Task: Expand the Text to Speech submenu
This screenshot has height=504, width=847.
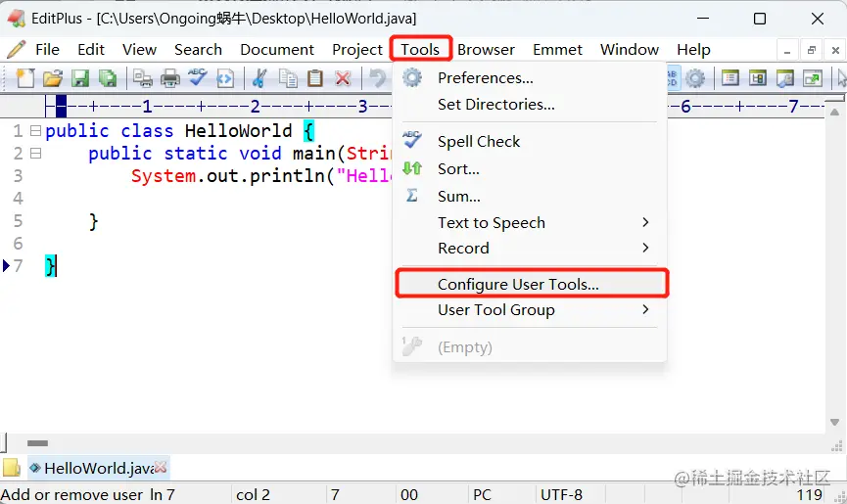Action: point(645,222)
